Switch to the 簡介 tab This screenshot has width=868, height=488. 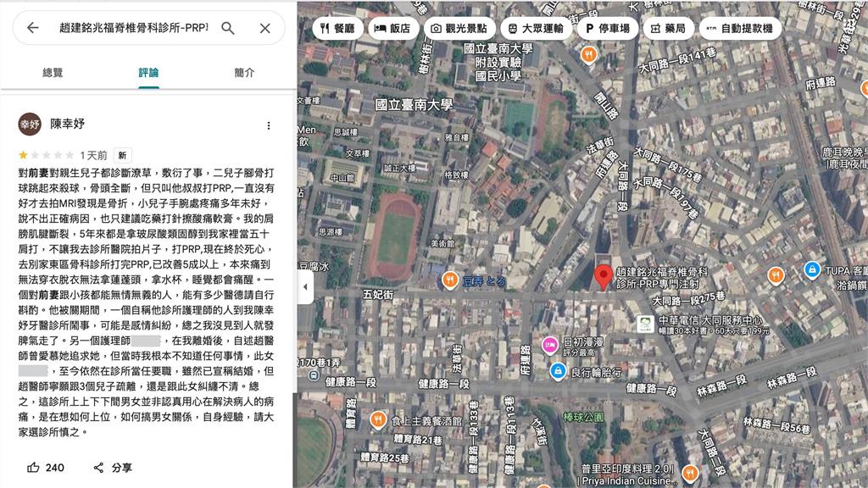[244, 73]
